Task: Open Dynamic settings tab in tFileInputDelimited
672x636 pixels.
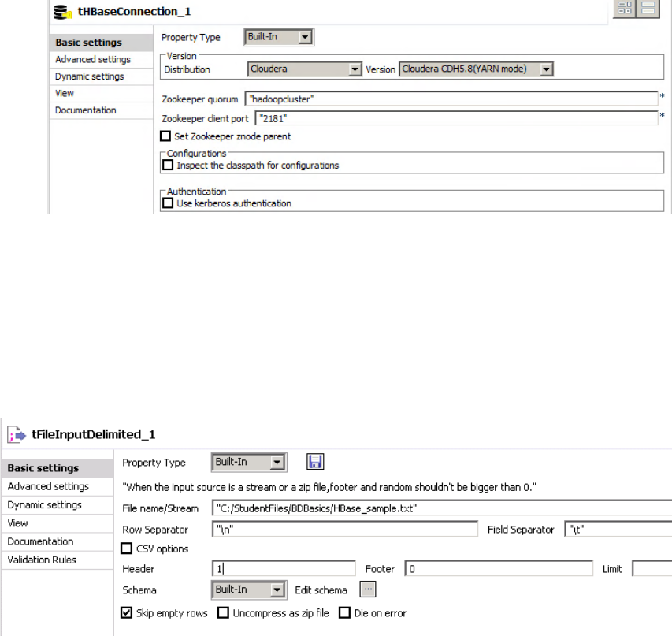Action: (58, 505)
